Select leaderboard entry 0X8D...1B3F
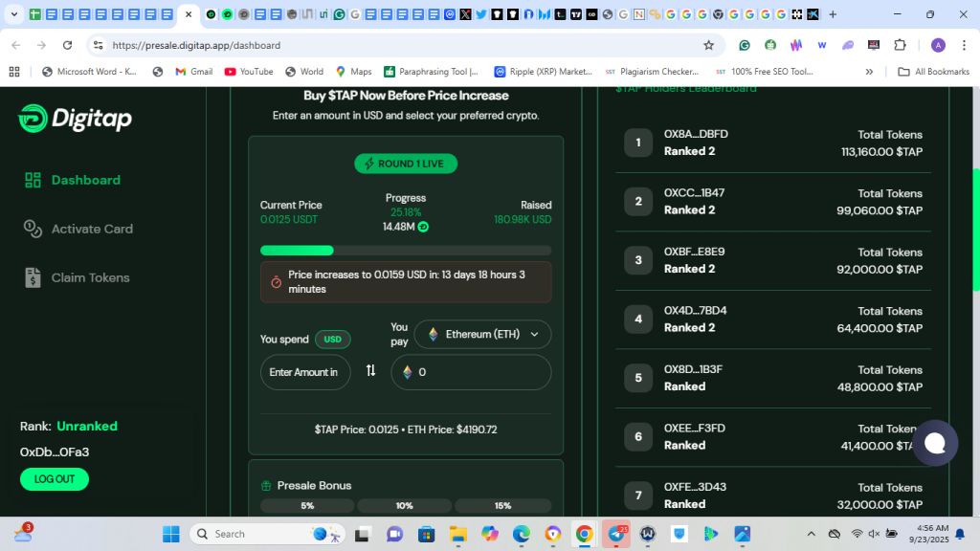The width and height of the screenshot is (980, 551). click(x=773, y=378)
